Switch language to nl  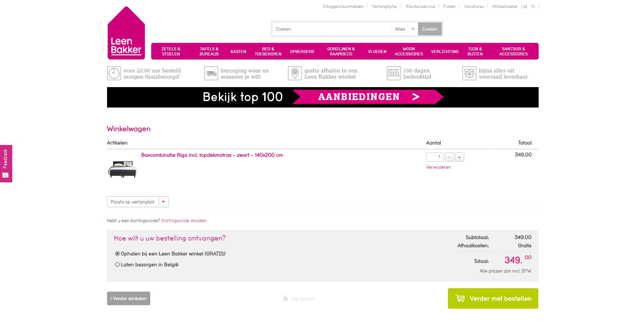click(x=524, y=6)
